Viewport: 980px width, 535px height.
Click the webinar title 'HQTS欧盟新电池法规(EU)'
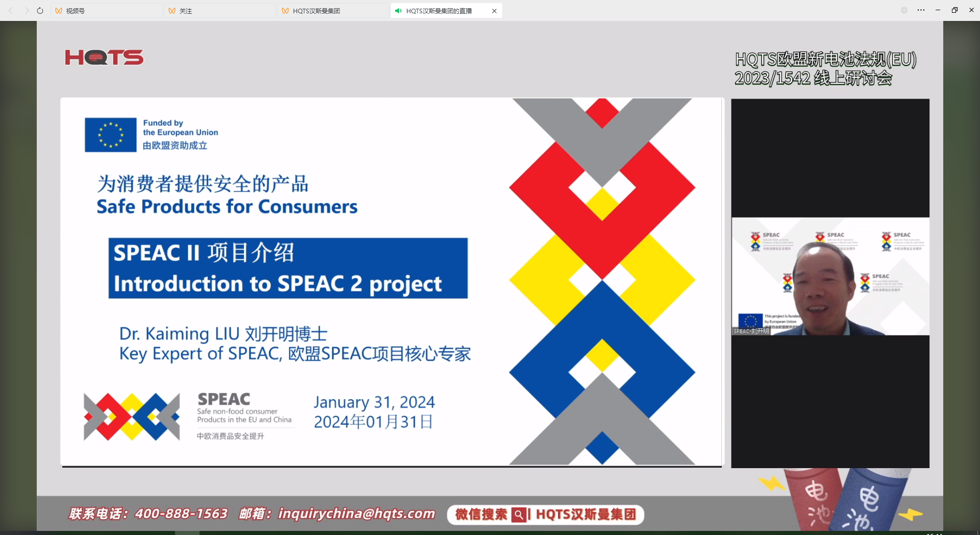(x=825, y=60)
